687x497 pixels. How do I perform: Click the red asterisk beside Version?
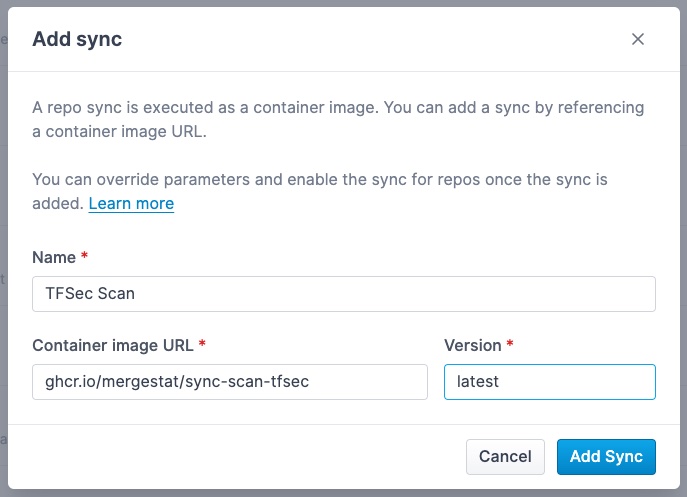(x=510, y=345)
